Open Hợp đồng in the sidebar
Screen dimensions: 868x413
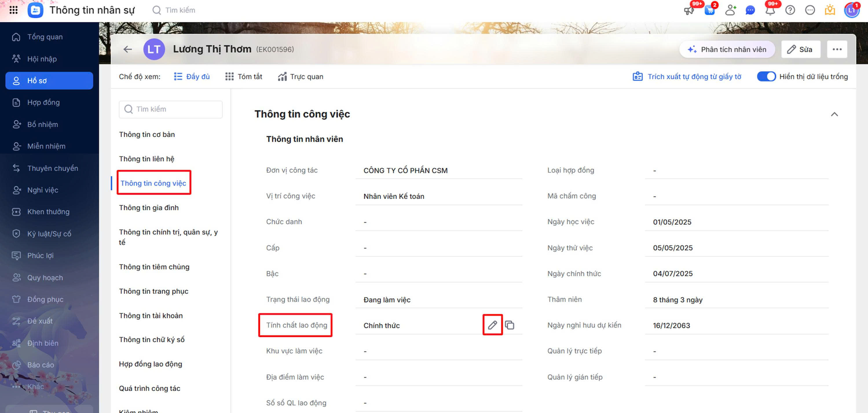[43, 102]
